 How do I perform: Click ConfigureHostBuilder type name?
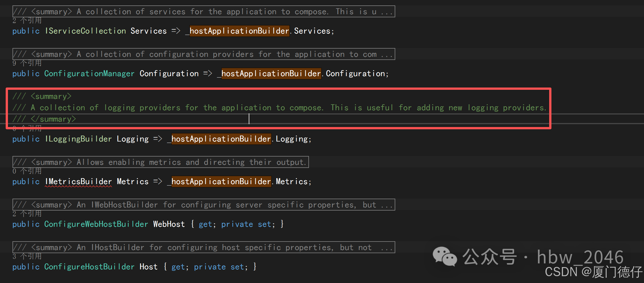click(x=89, y=267)
